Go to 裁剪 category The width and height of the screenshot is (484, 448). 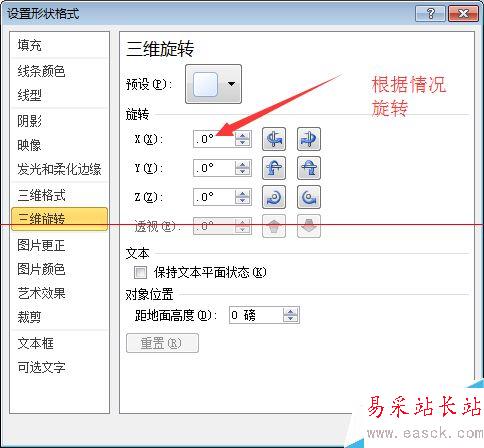(x=60, y=317)
